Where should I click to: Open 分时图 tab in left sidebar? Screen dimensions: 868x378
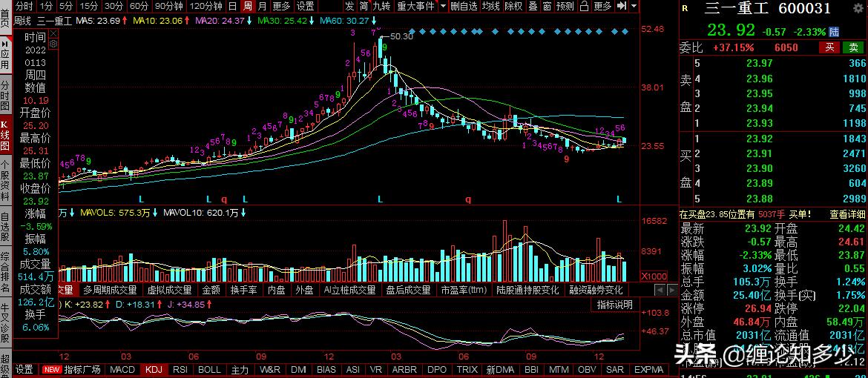(x=5, y=96)
